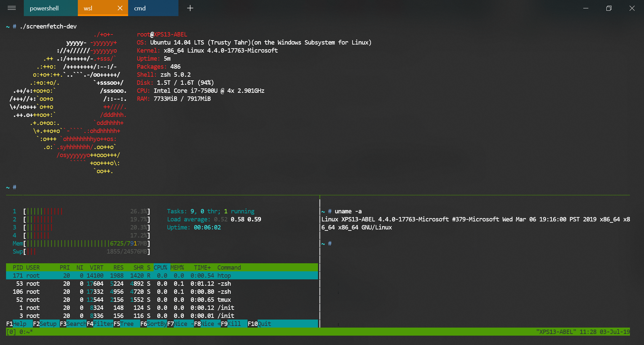Click the Shell: zsh 5.0.2 line

[164, 75]
